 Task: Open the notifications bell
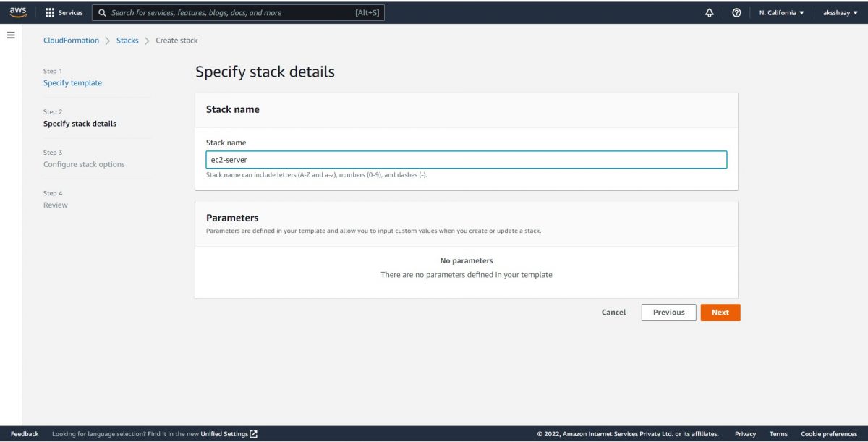point(710,13)
